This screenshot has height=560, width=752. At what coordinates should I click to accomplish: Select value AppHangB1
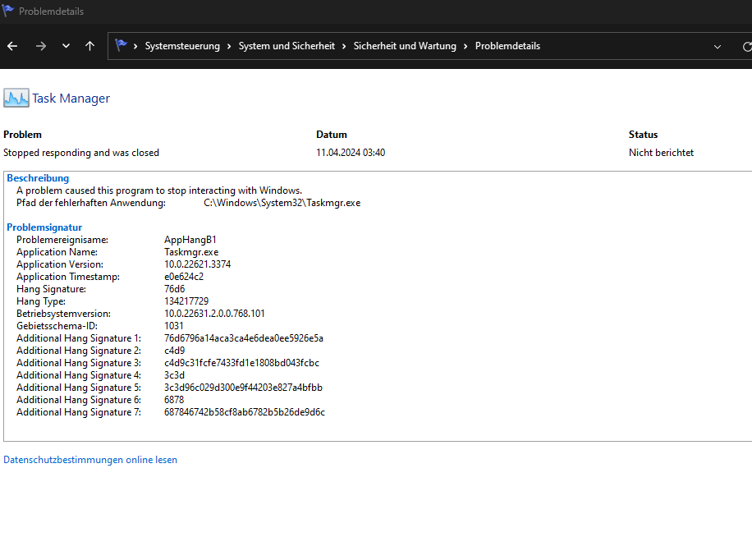coord(190,240)
